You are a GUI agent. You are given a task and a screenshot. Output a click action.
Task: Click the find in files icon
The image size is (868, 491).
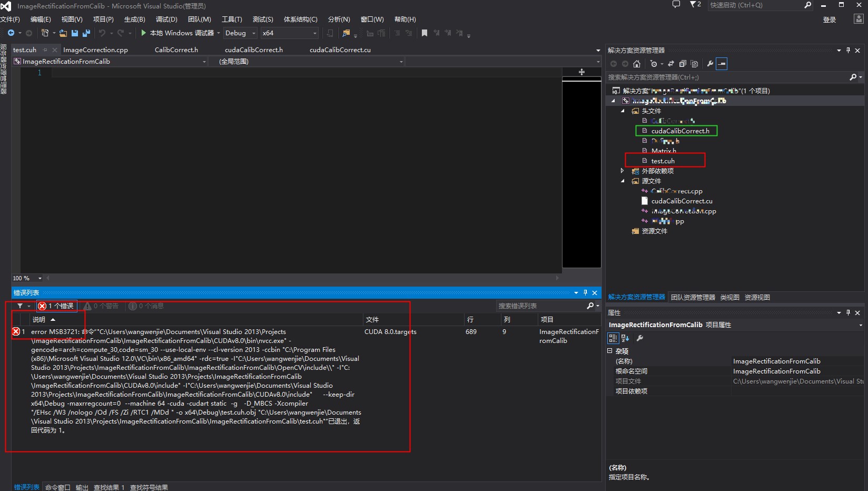[x=346, y=33]
